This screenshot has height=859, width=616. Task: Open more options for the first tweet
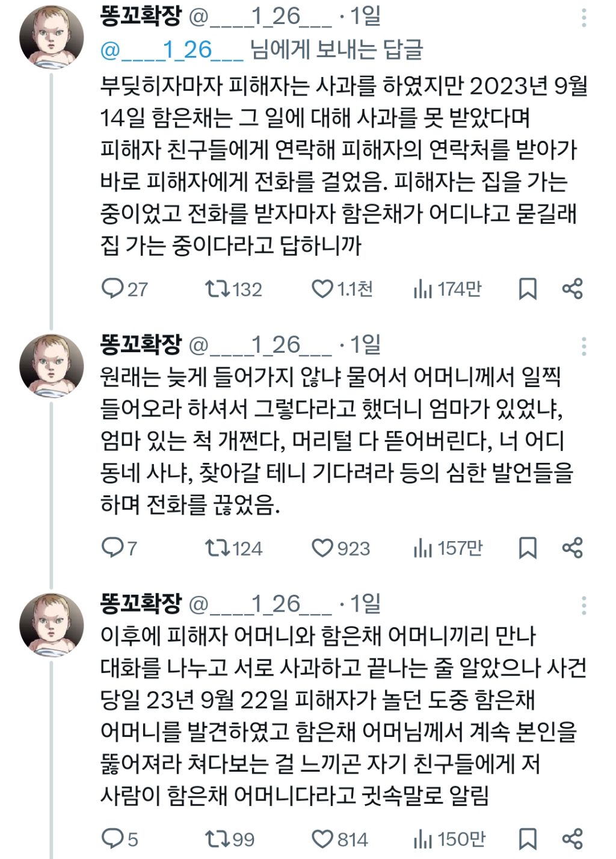(584, 18)
